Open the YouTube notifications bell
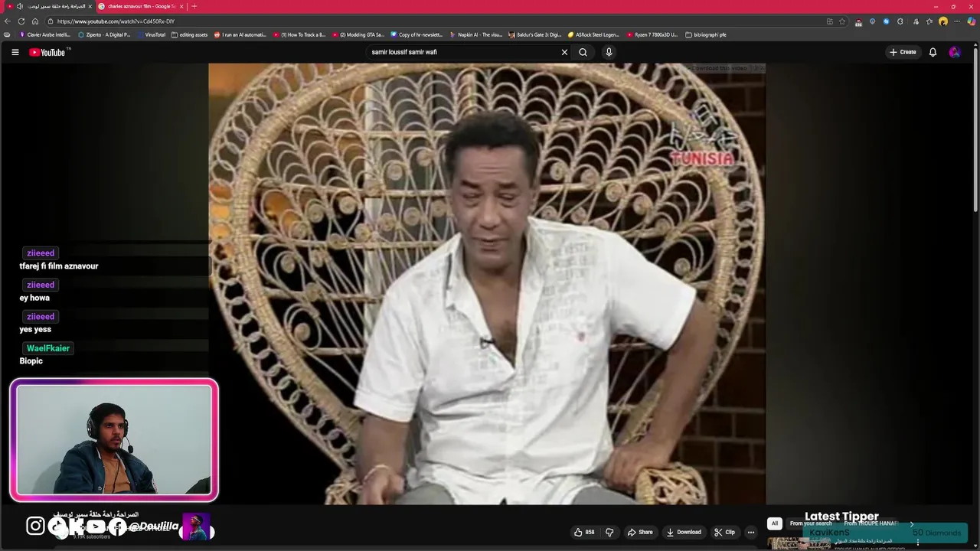The height and width of the screenshot is (551, 980). click(x=933, y=52)
